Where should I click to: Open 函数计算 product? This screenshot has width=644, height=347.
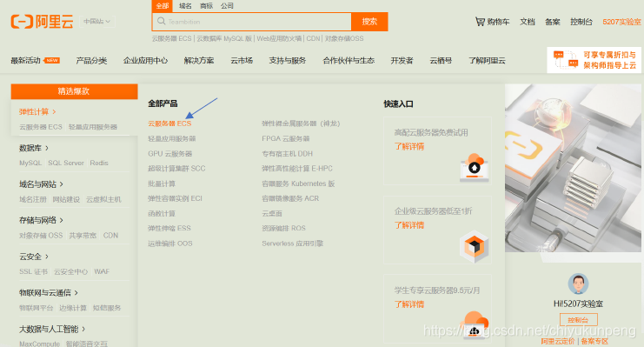pyautogui.click(x=162, y=214)
